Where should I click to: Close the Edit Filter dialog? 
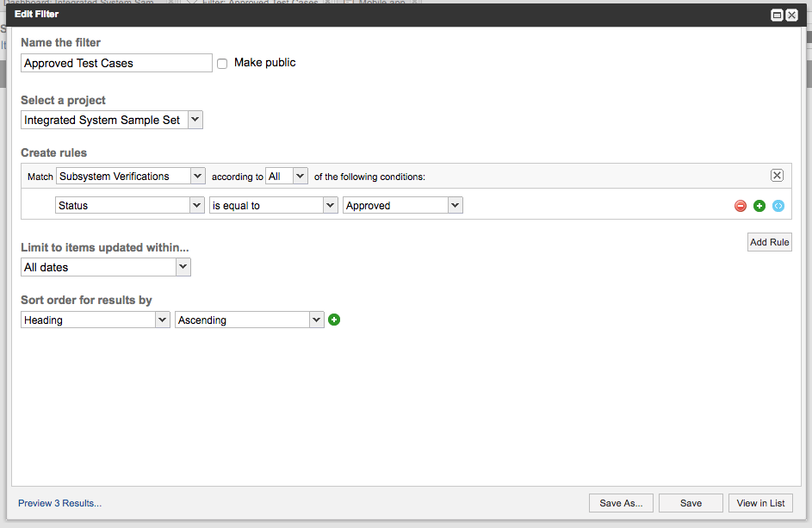point(792,15)
